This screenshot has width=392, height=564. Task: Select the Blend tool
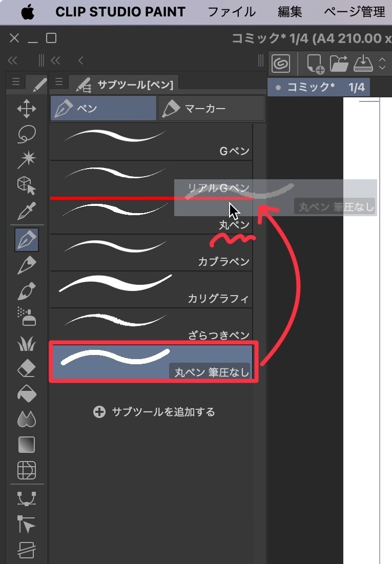(x=27, y=419)
